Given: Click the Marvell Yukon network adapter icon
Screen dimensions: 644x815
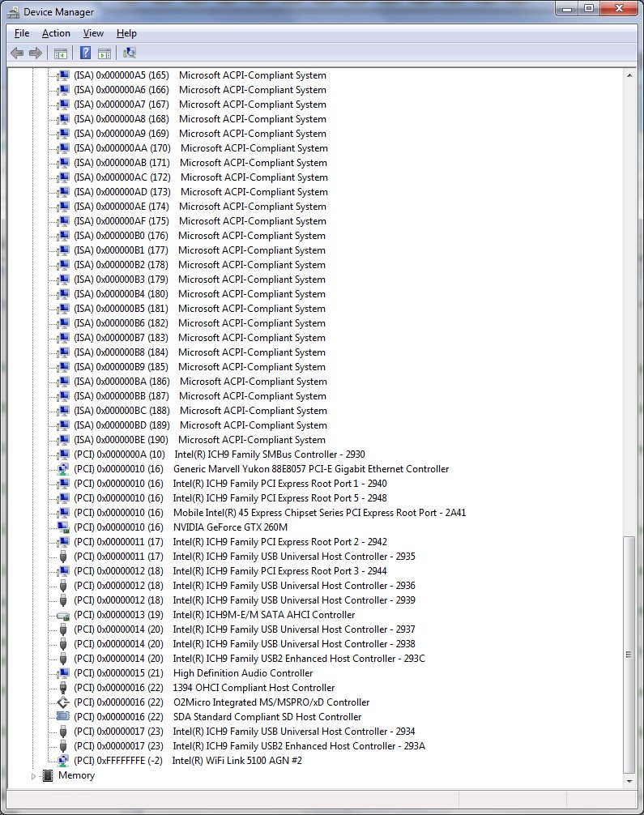Looking at the screenshot, I should click(63, 469).
